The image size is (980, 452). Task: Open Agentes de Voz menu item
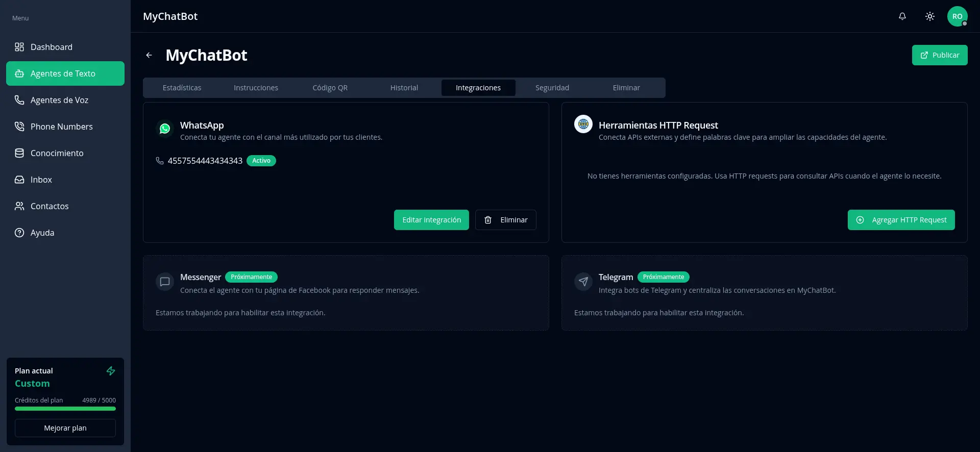pos(65,100)
